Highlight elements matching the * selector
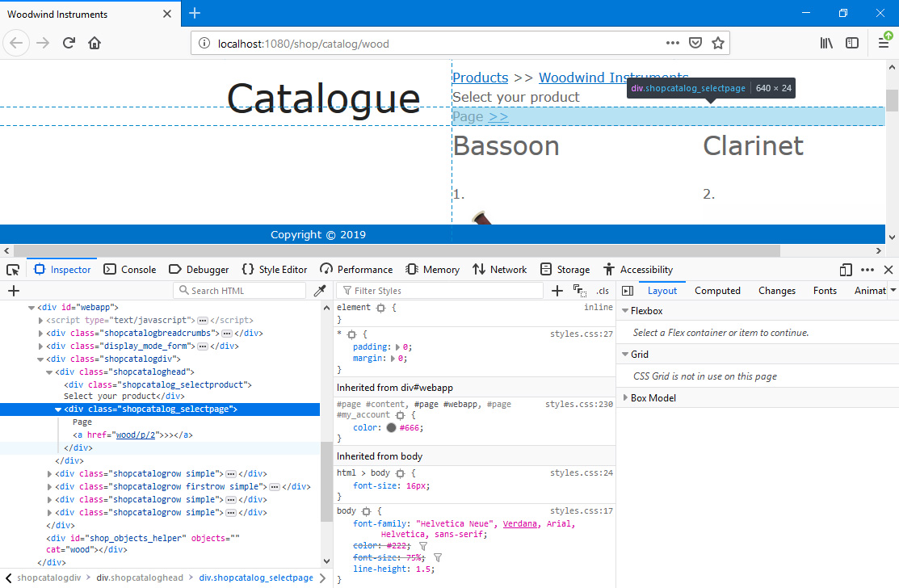Viewport: 899px width, 588px height. click(351, 334)
